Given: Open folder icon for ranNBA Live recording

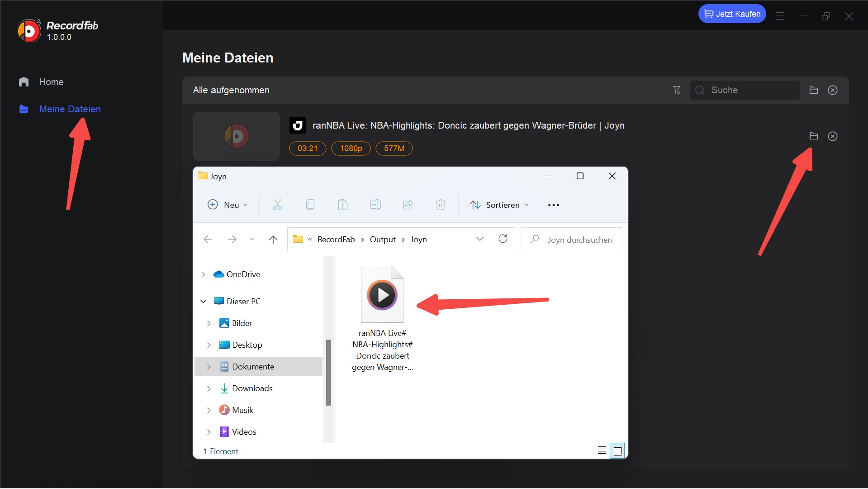Looking at the screenshot, I should click(x=813, y=136).
